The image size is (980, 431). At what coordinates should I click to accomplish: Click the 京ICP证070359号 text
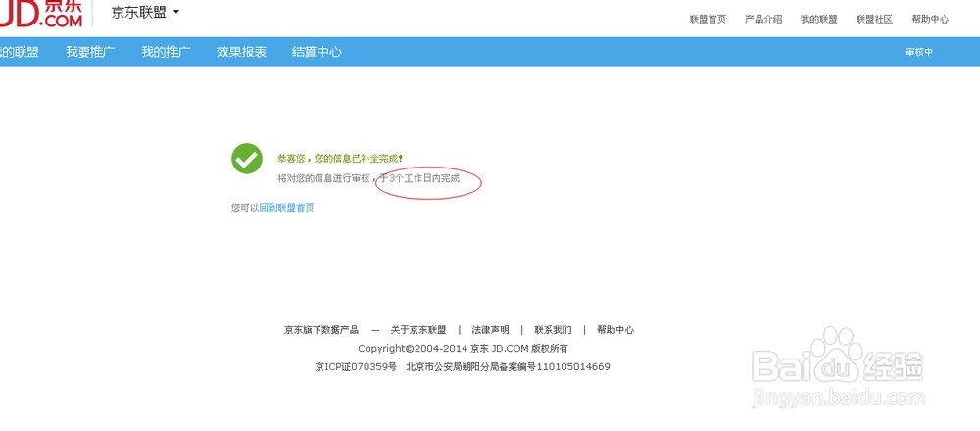pos(356,367)
